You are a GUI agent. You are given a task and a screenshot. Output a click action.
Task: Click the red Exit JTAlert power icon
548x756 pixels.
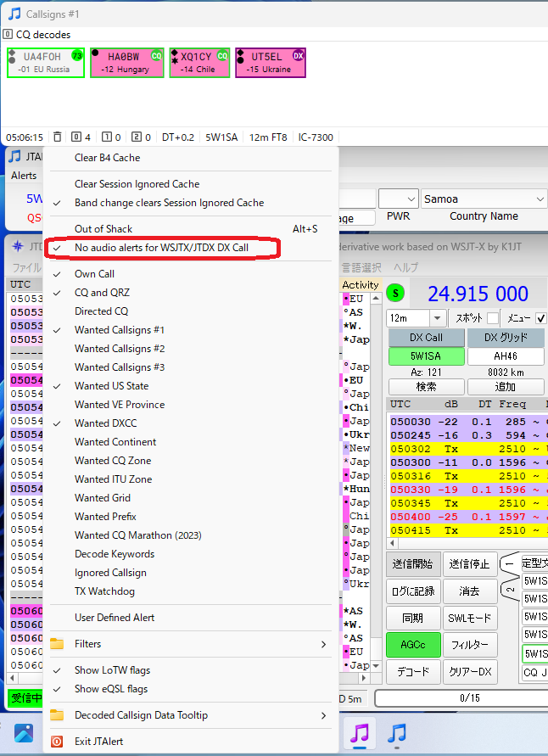pyautogui.click(x=57, y=741)
